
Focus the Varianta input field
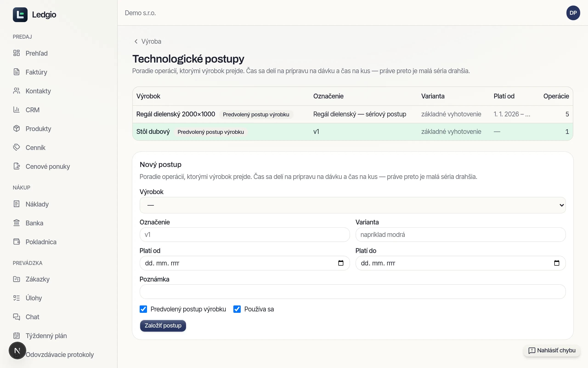click(x=461, y=235)
